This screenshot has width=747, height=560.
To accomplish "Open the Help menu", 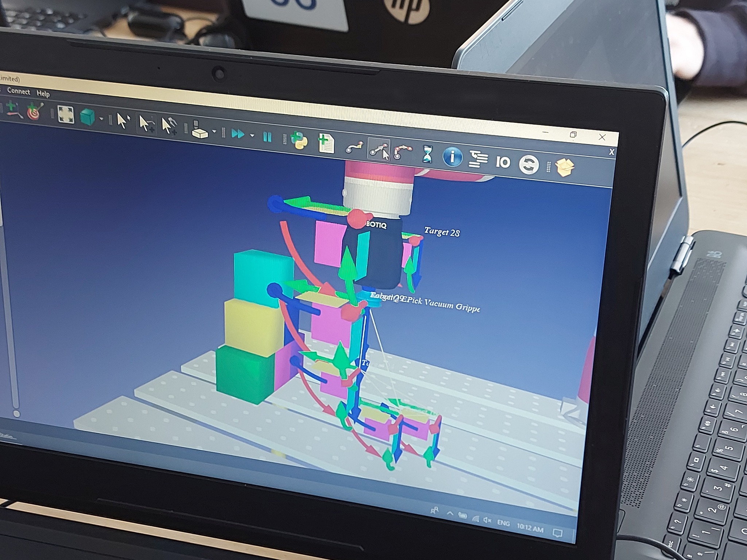I will (x=43, y=94).
